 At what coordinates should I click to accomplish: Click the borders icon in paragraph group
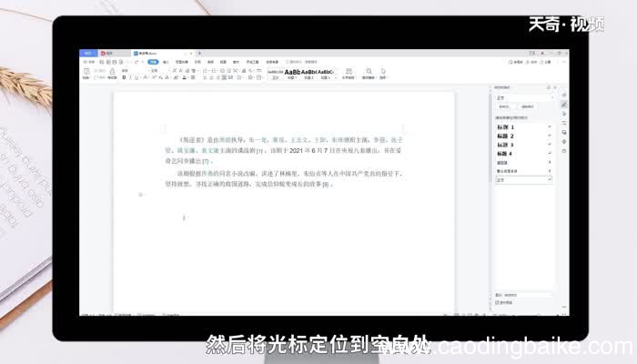point(258,77)
